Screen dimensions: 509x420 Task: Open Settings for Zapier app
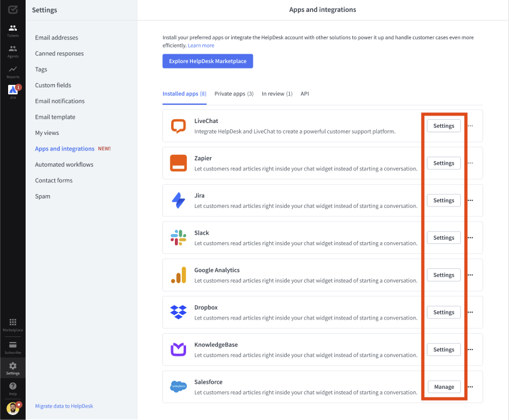coord(443,163)
